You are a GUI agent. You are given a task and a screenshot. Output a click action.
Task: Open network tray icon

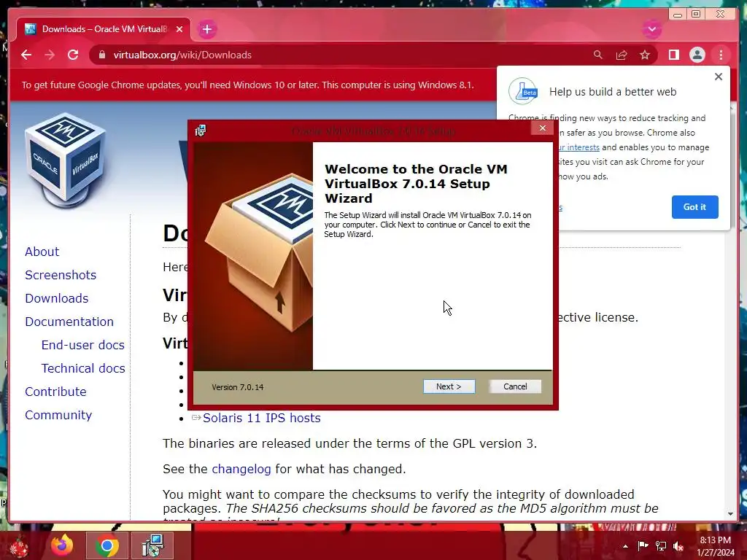point(661,546)
